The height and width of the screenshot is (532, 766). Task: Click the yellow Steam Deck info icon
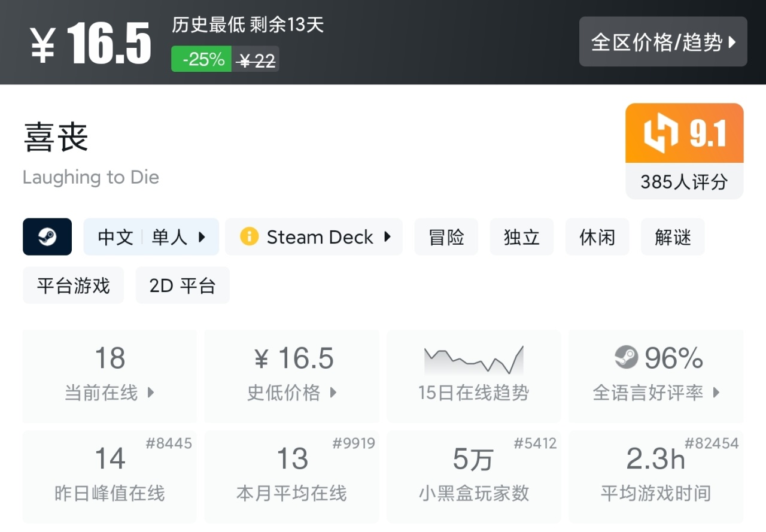249,237
